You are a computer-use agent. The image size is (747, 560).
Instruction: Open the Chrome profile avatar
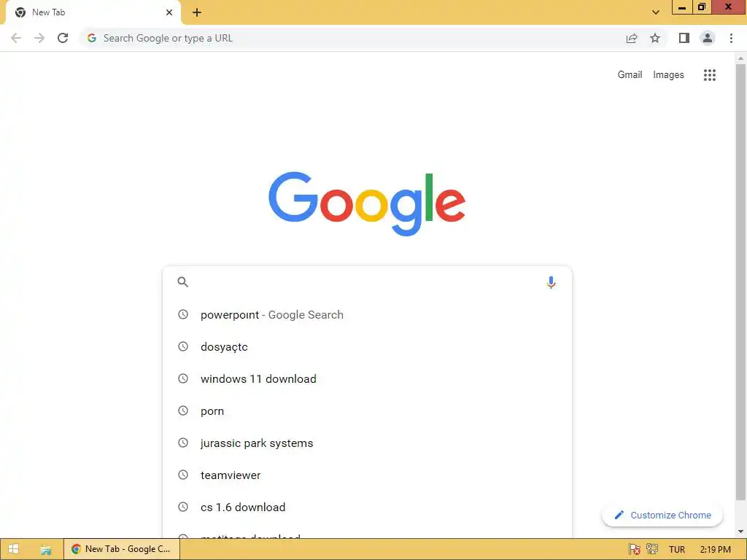point(708,38)
